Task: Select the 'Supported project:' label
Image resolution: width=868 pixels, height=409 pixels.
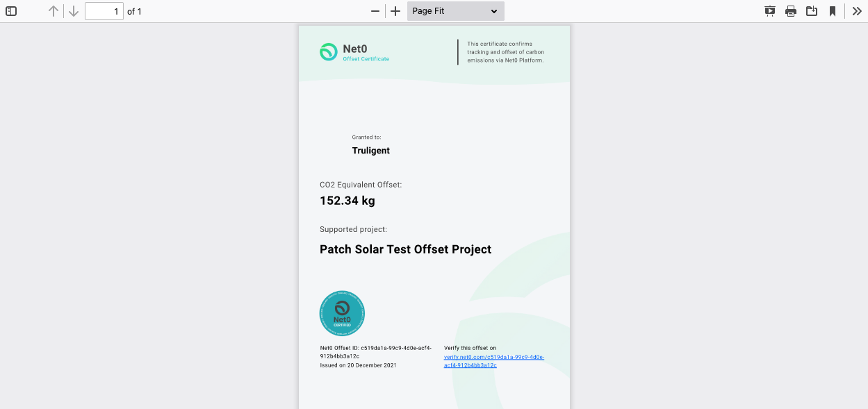Action: 353,229
